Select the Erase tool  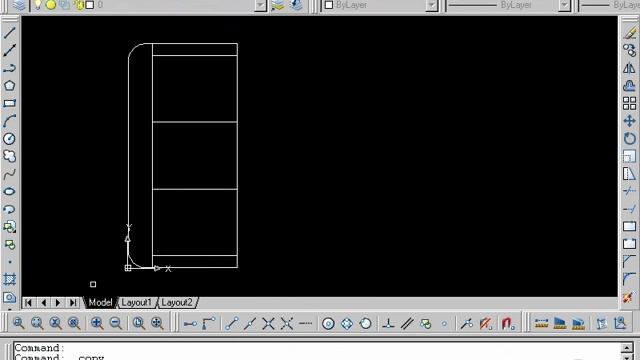click(x=629, y=33)
